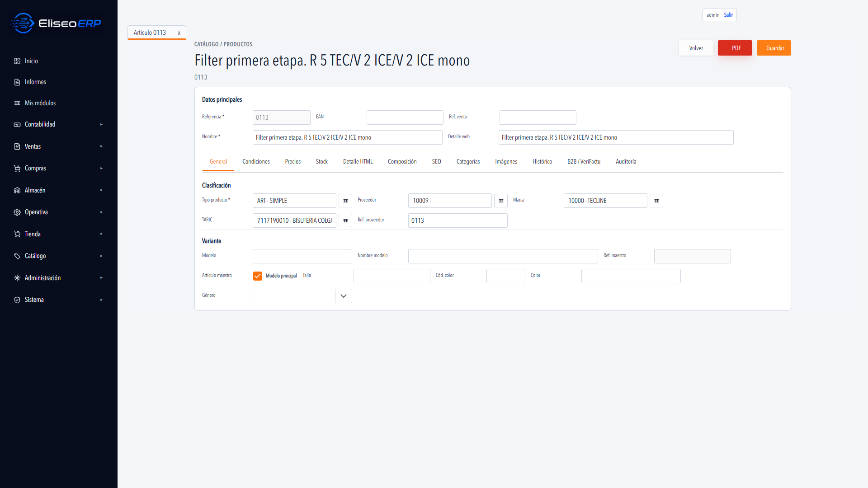Click the Talla input field
Screen dimensions: 868x488
tap(392, 276)
